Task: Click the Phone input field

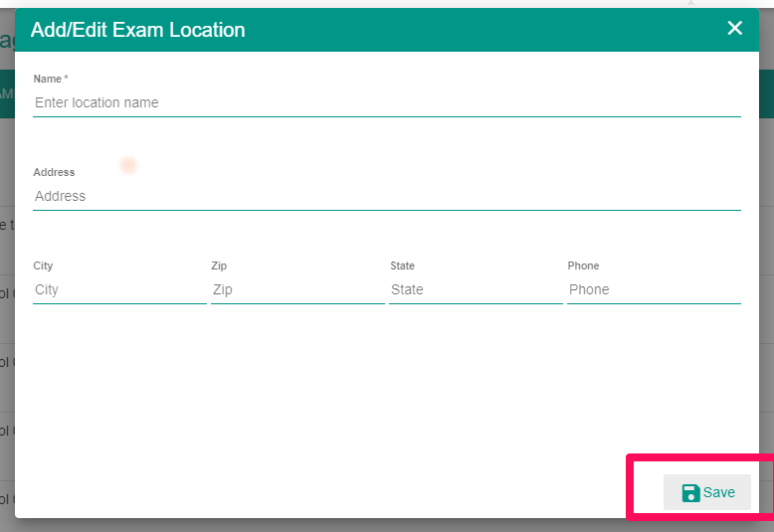Action: [x=654, y=289]
